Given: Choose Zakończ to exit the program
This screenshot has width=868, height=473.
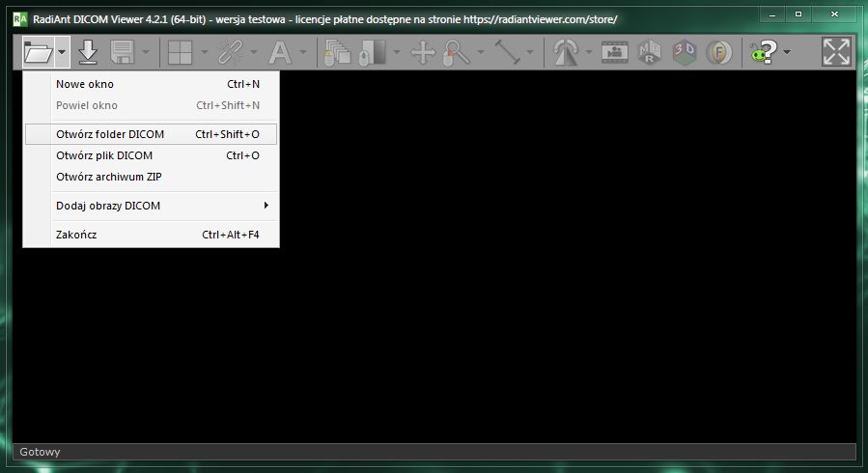Looking at the screenshot, I should (x=152, y=235).
